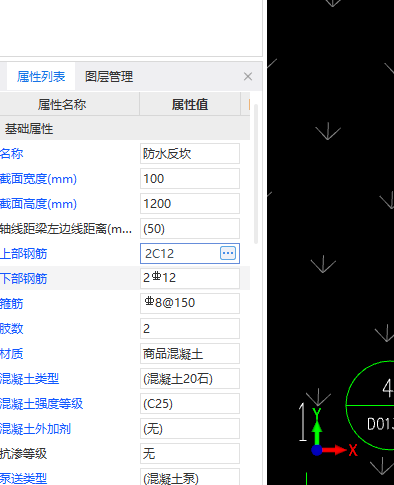Edit the 肢数 value 2
This screenshot has width=394, height=485.
point(190,328)
